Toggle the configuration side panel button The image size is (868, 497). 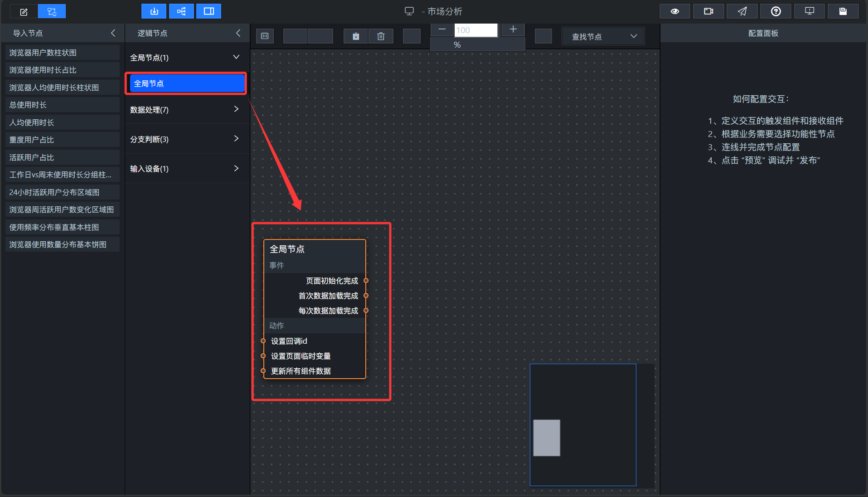pos(209,11)
